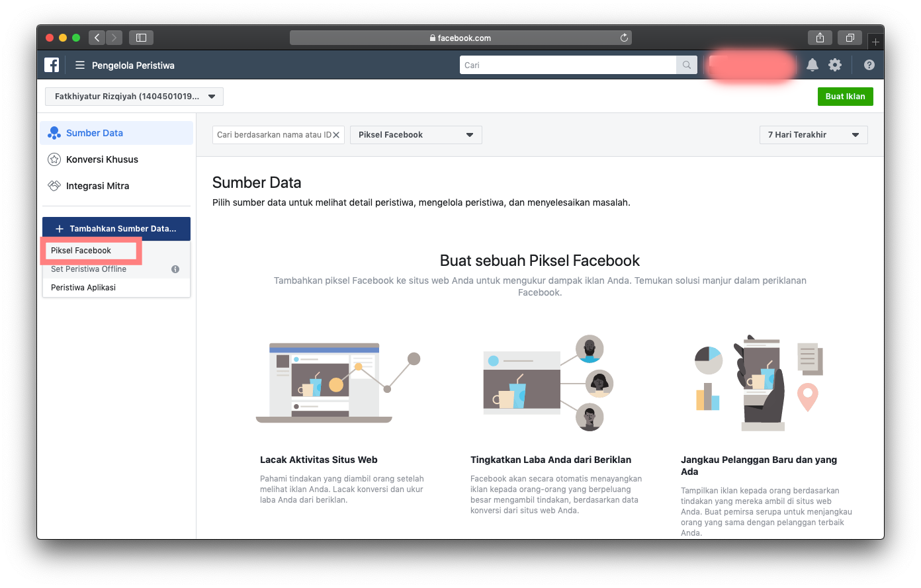This screenshot has width=921, height=588.
Task: Go back with Safari back arrow
Action: tap(97, 38)
